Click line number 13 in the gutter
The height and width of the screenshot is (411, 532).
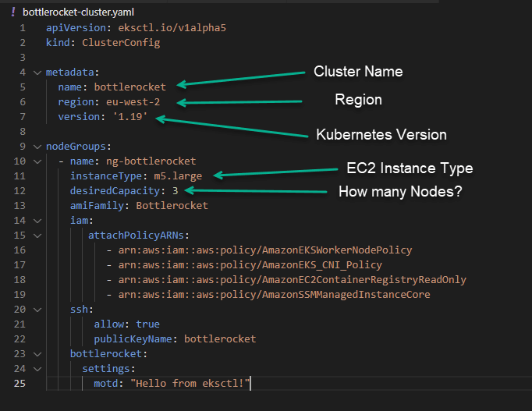(20, 206)
